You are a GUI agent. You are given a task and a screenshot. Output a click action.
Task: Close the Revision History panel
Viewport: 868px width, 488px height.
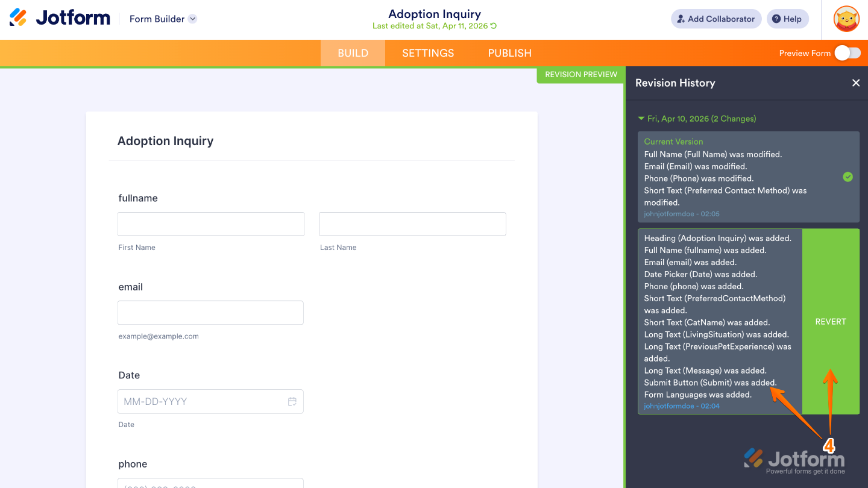click(856, 83)
